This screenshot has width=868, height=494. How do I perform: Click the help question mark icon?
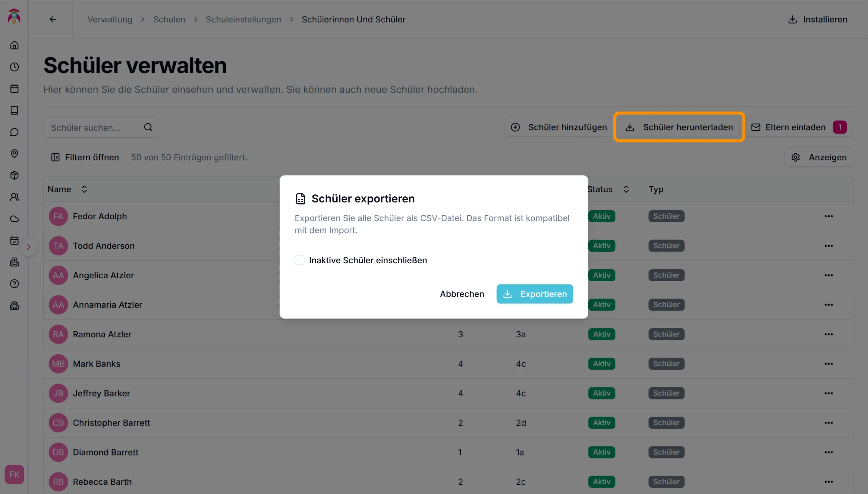14,284
